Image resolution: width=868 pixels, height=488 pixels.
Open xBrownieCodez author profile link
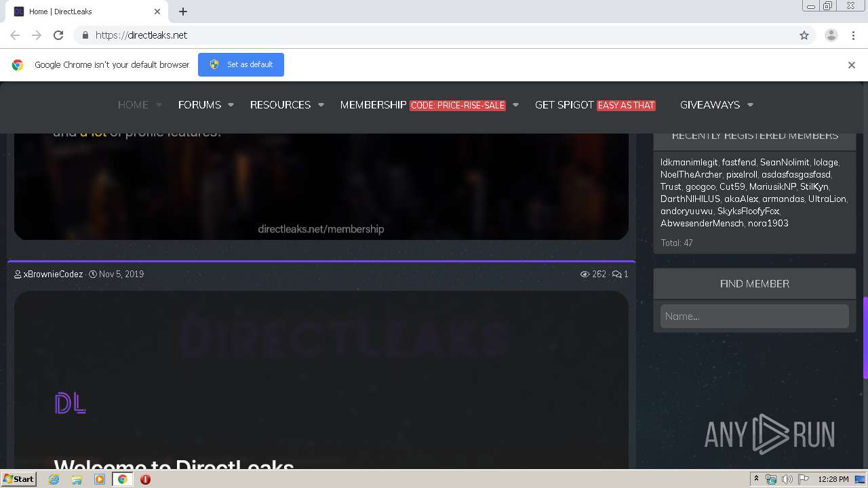point(53,274)
